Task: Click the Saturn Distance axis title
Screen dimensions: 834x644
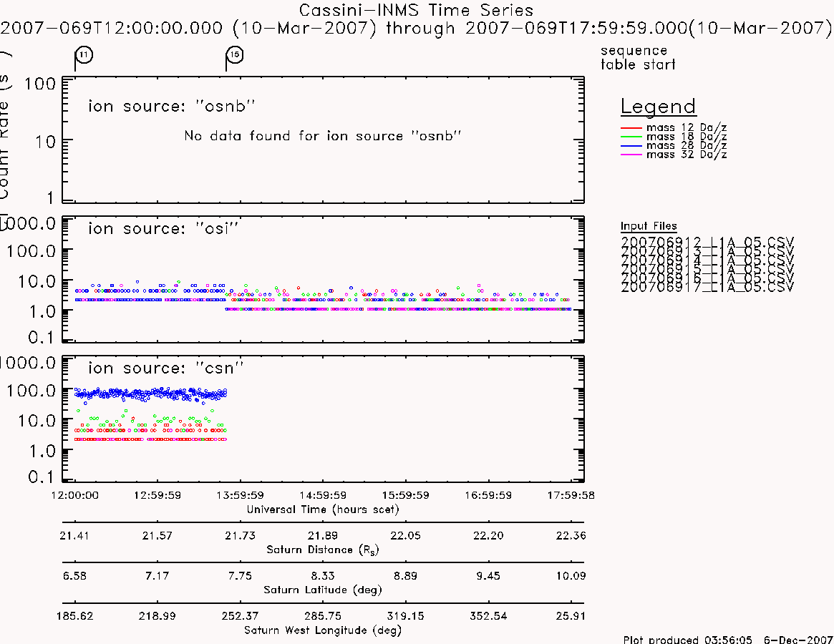Action: coord(322,550)
